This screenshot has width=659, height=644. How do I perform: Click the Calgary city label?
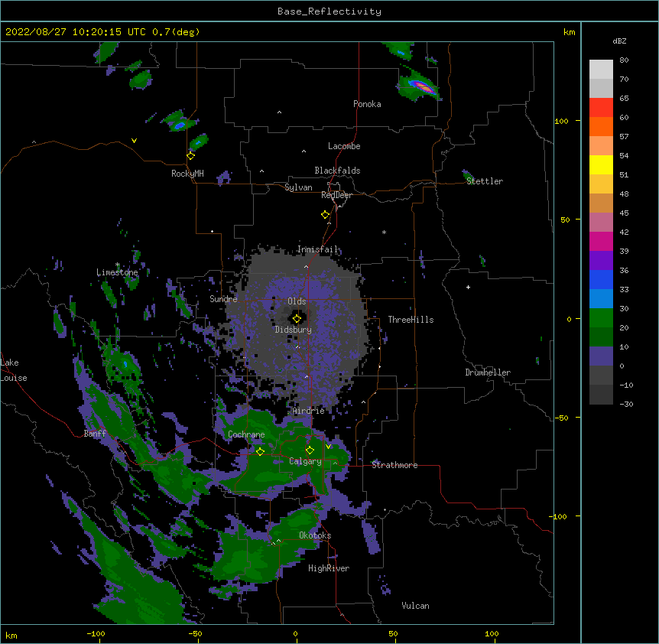305,461
